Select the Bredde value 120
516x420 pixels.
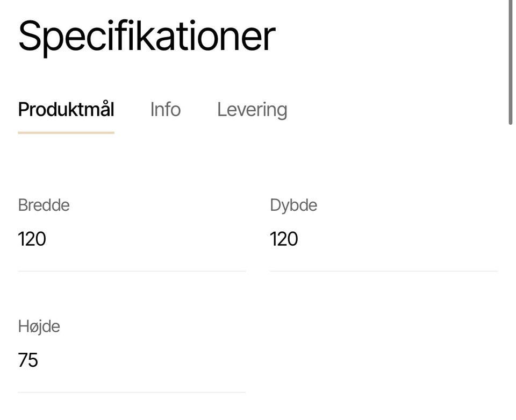[x=32, y=239]
